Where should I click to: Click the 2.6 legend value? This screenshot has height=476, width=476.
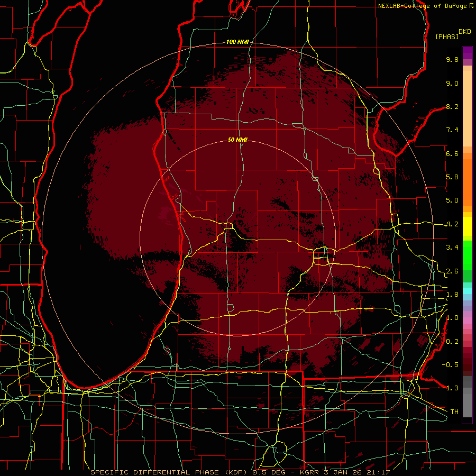[452, 271]
